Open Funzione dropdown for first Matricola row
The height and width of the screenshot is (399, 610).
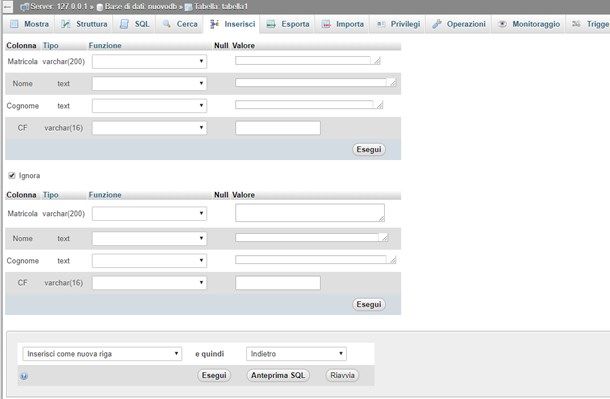click(x=149, y=61)
